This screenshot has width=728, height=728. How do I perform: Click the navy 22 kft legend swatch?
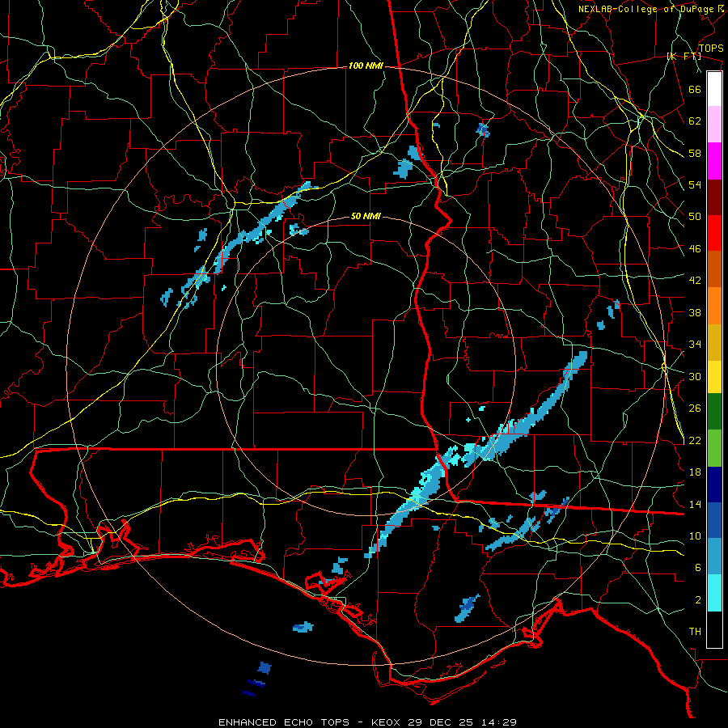point(714,485)
